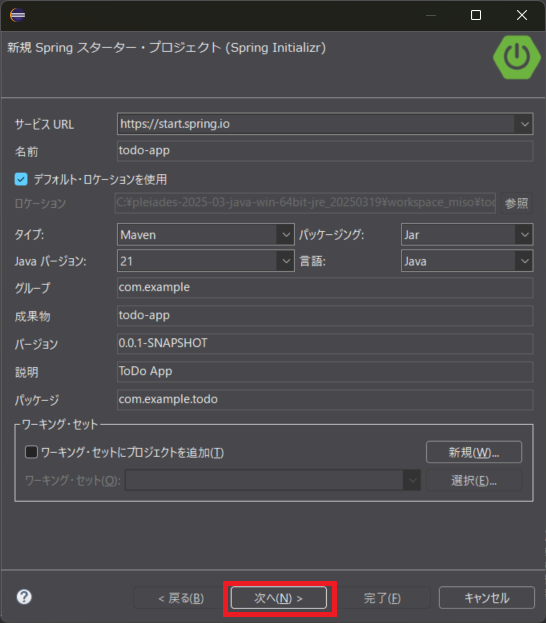Expand the サービス URL dropdown

click(x=524, y=124)
